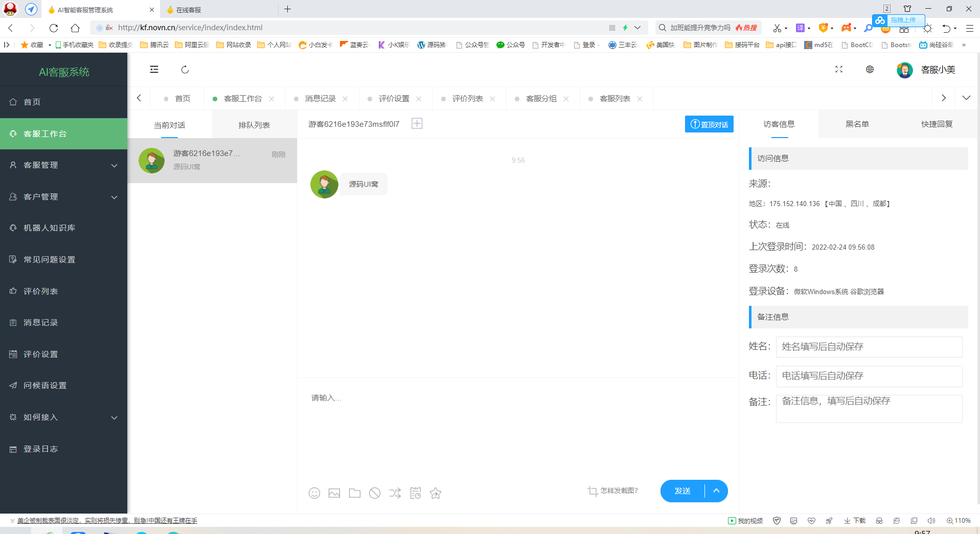Screen dimensions: 980x534
Task: Click the 置顶对话 button
Action: click(x=709, y=124)
